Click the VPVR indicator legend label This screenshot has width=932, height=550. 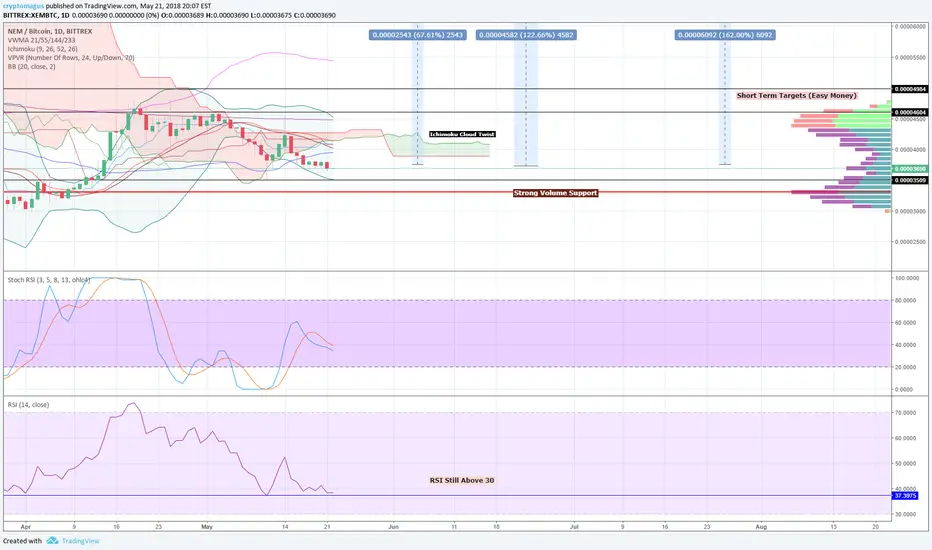click(71, 58)
